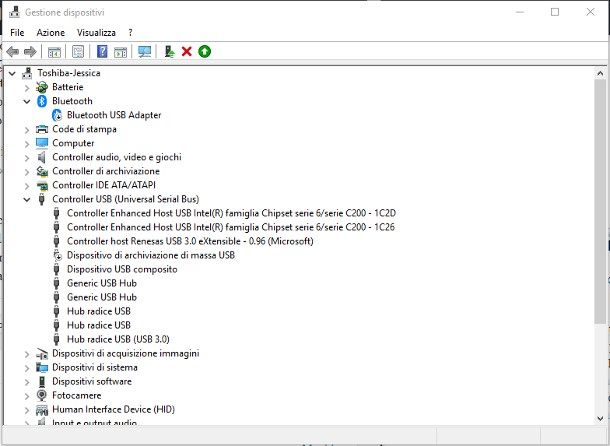Image resolution: width=610 pixels, height=446 pixels.
Task: Click the Dispositivi di sistema icon
Action: (x=42, y=367)
